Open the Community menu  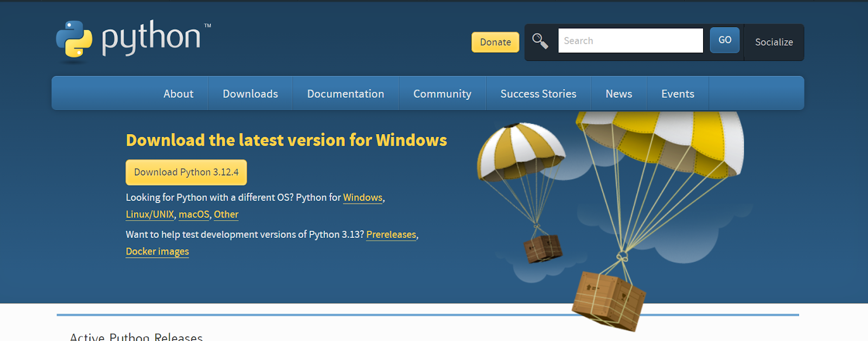tap(442, 93)
